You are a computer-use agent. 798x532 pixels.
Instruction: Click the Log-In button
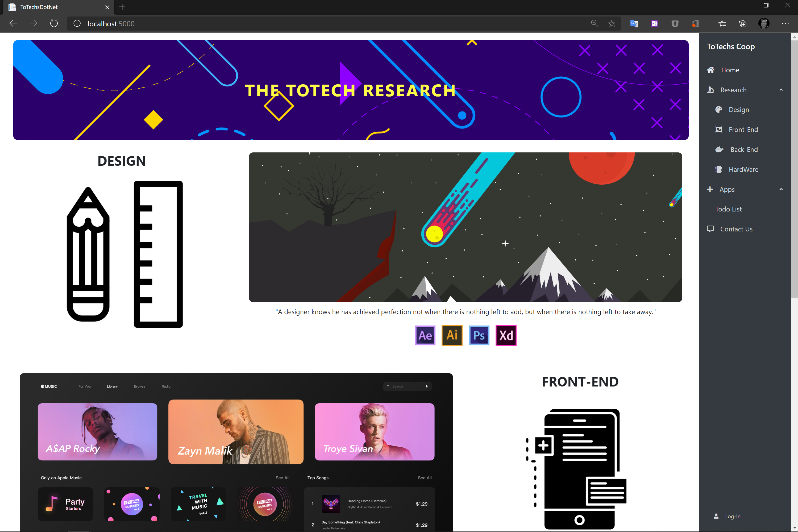point(732,516)
